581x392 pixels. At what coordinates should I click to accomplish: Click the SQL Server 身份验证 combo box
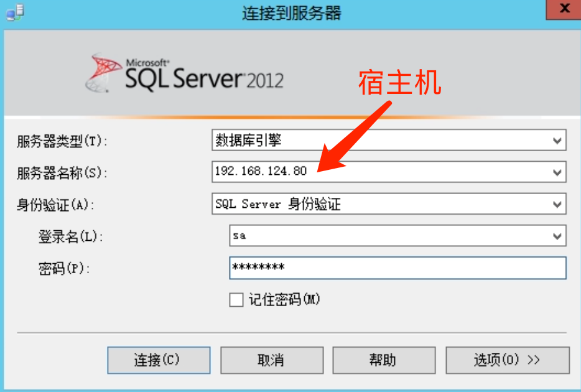389,204
